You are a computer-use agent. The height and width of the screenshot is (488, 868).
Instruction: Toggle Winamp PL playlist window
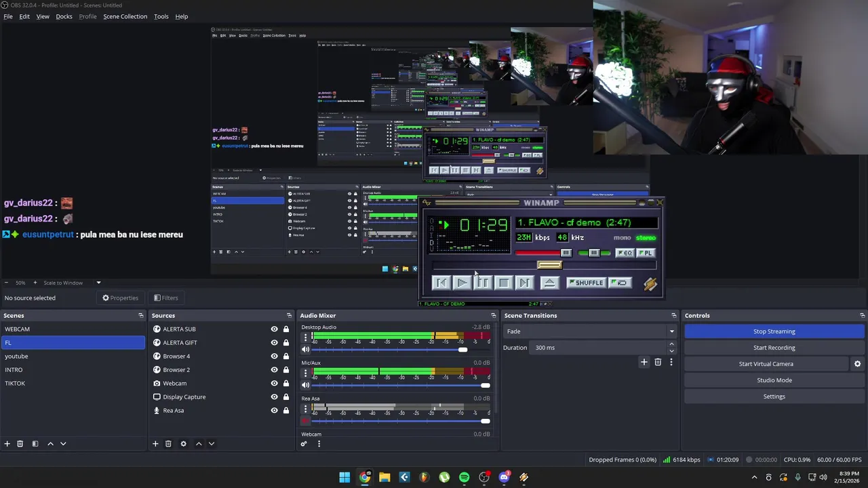[x=646, y=253]
